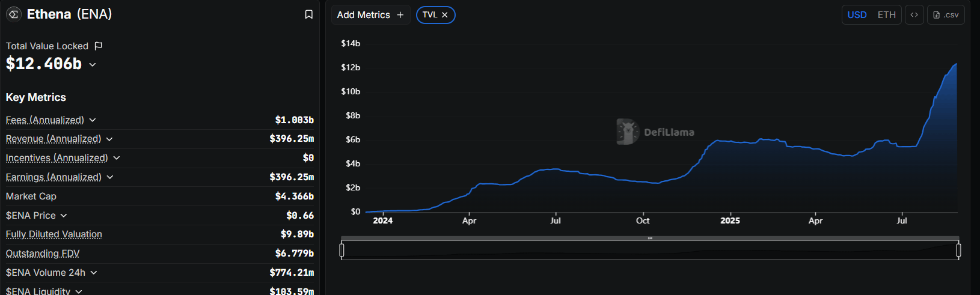980x295 pixels.
Task: Click the $1.003b fees value
Action: [295, 120]
